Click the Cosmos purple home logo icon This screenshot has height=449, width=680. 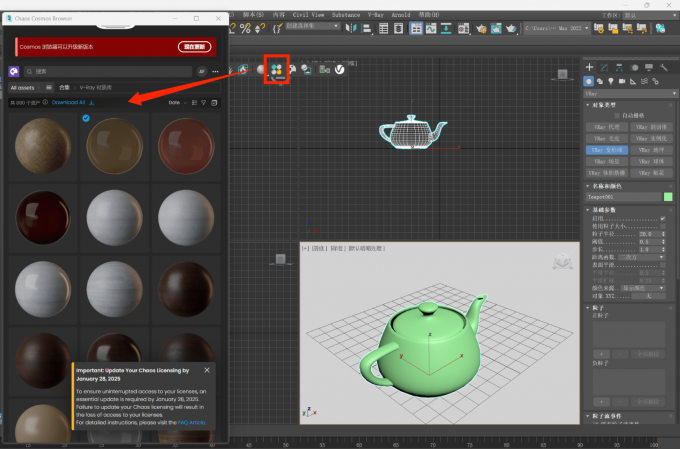tap(14, 71)
